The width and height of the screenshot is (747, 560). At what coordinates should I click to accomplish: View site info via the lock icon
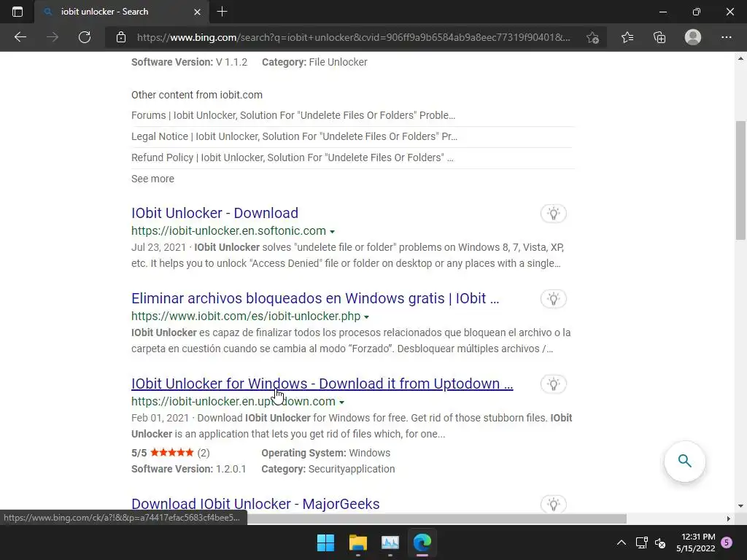coord(121,37)
